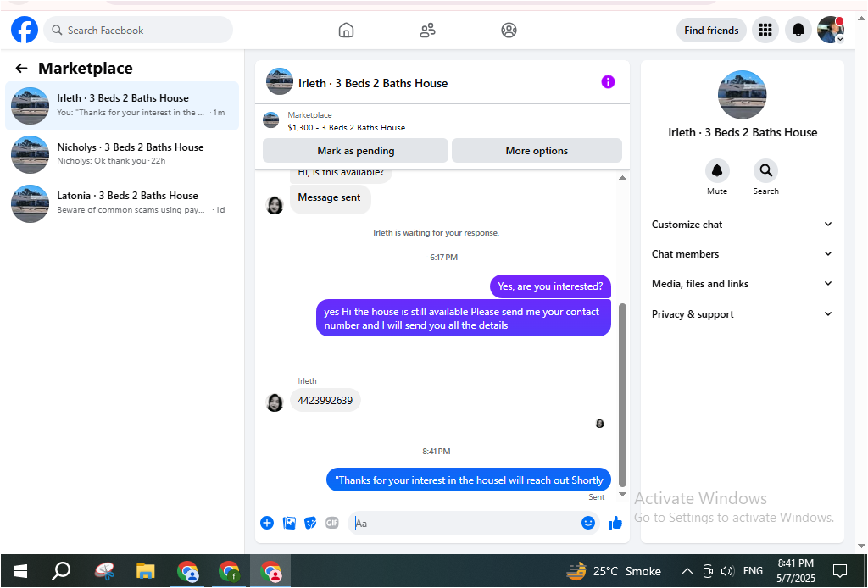Screen dimensions: 868x588
Task: Click the phone number message 4423992639
Action: click(325, 401)
